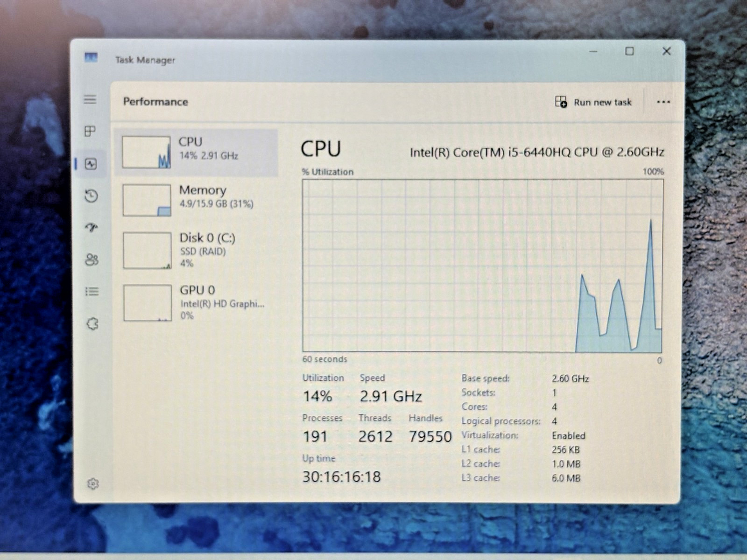Screen dimensions: 747x560
Task: Click the 60 seconds axis label
Action: click(x=324, y=359)
